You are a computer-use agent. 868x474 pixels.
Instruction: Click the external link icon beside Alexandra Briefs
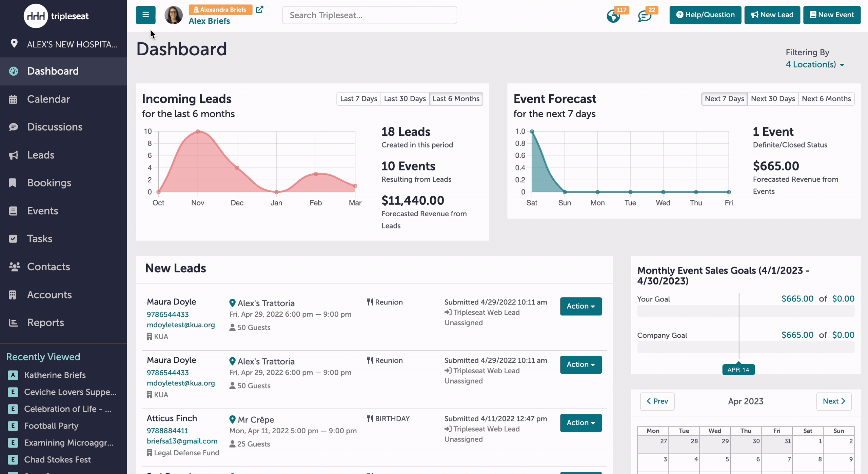[259, 9]
